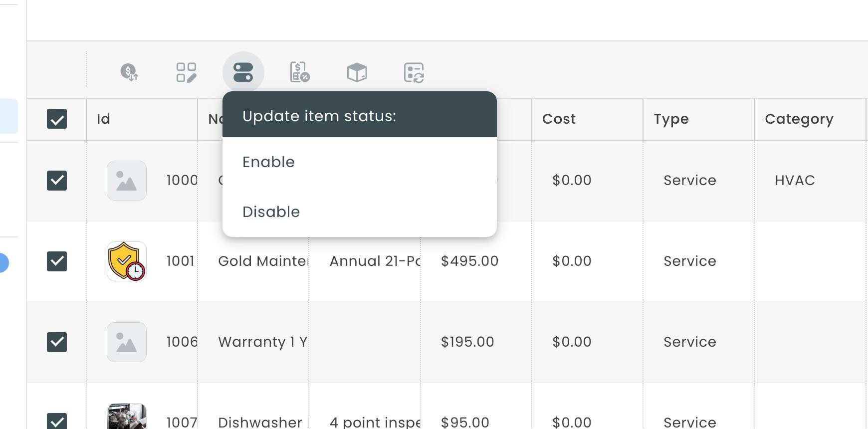
Task: Click the box package toolbar icon
Action: 357,72
